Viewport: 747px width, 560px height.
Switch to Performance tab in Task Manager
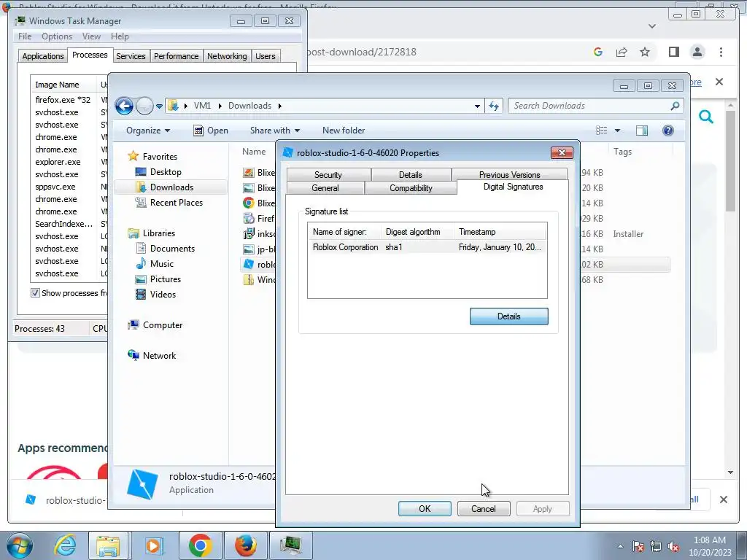177,56
